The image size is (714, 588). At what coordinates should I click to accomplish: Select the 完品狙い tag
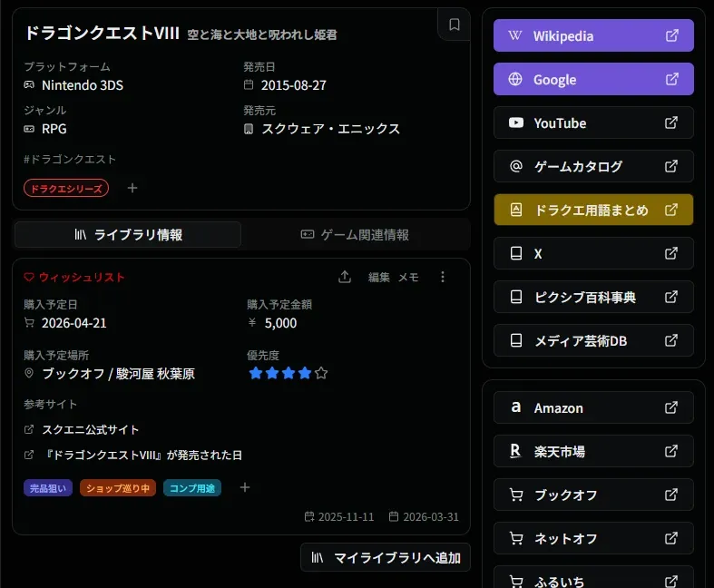[x=48, y=488]
